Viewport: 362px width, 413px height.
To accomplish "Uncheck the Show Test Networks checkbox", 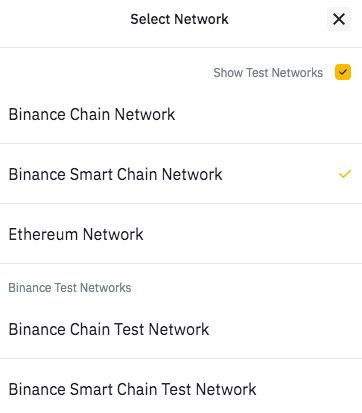I will 343,72.
